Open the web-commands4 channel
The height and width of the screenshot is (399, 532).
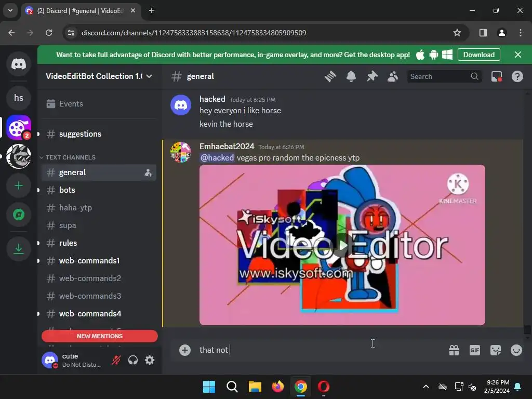(x=98, y=314)
